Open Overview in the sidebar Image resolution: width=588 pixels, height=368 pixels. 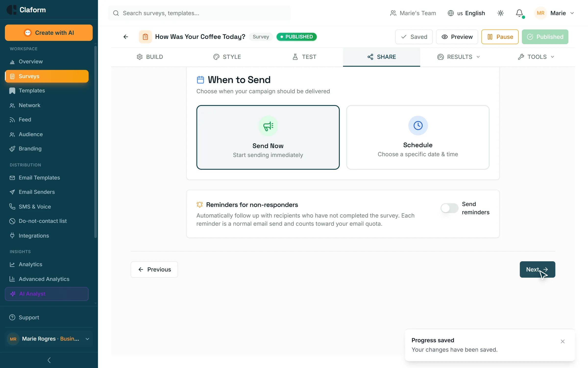click(x=47, y=62)
